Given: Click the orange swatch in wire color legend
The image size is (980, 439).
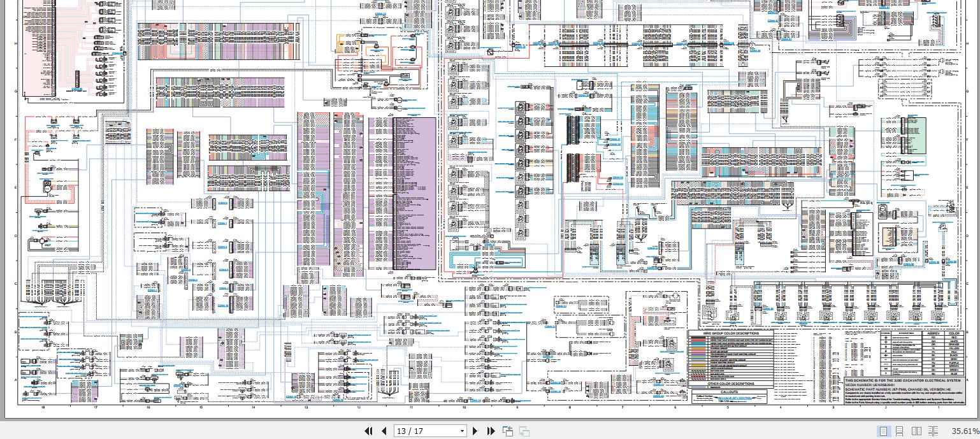Looking at the screenshot, I should tap(699, 348).
